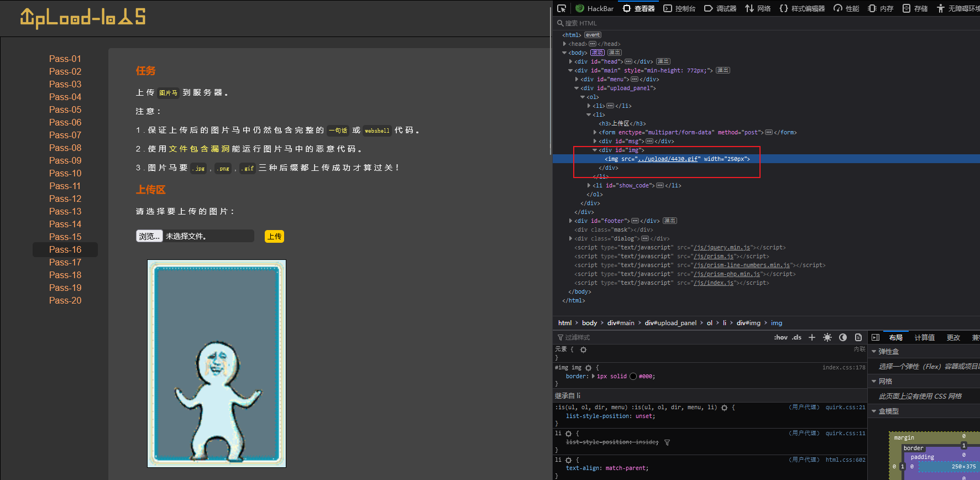
Task: Expand the border shorthand property arrow
Action: [x=593, y=377]
